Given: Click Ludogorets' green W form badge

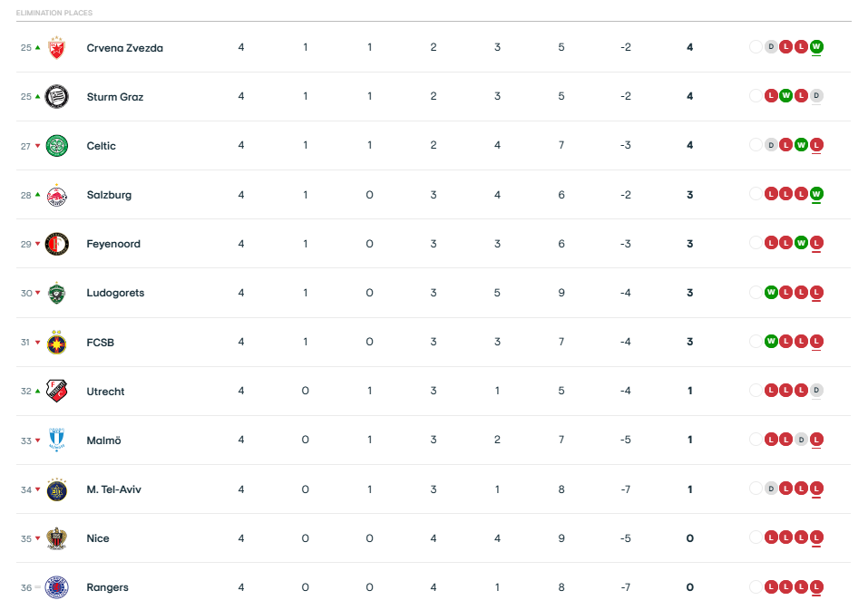Looking at the screenshot, I should (x=771, y=293).
